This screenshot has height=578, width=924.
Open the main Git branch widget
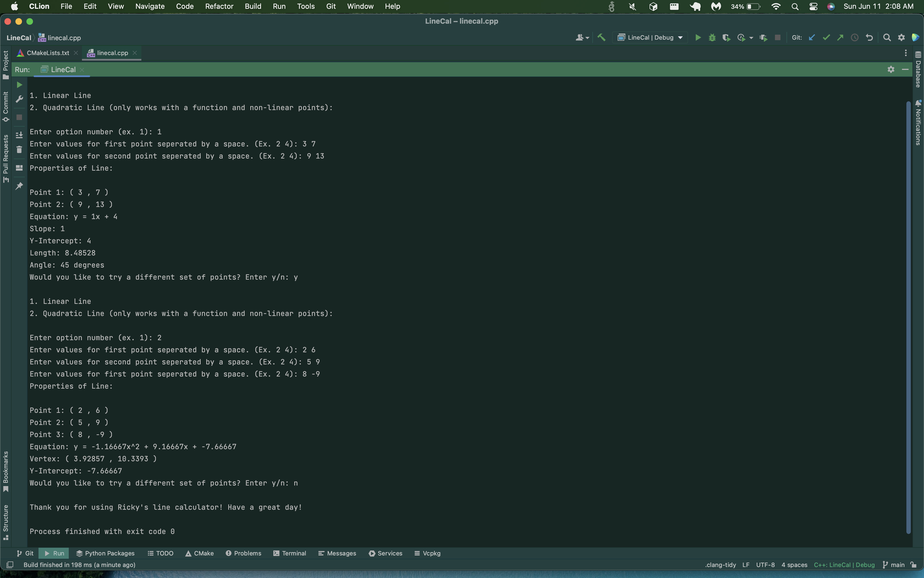tap(893, 565)
